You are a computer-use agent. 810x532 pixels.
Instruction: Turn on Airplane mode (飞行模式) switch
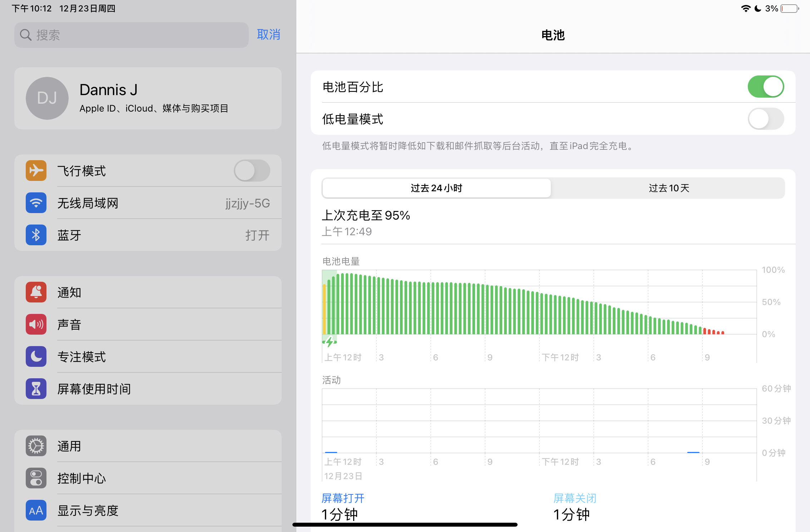point(252,171)
